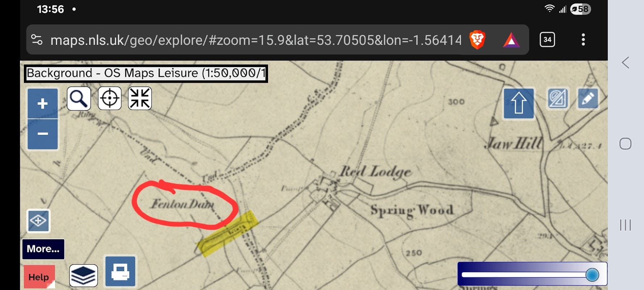Tap the Android home navigation button

626,144
